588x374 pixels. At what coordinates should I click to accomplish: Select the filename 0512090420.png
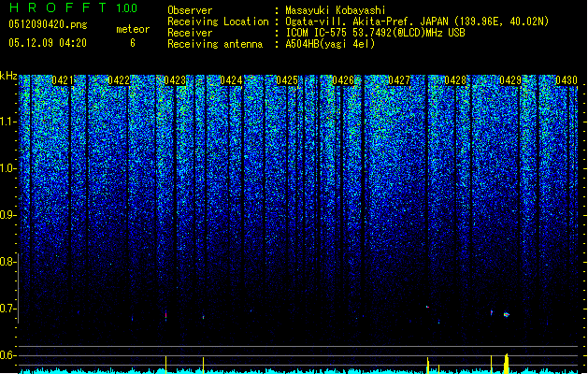point(48,24)
